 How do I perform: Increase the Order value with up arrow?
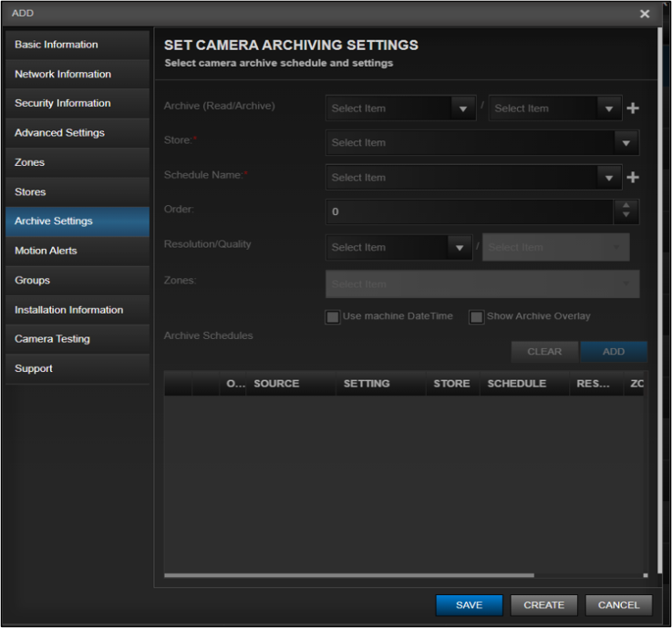point(625,206)
